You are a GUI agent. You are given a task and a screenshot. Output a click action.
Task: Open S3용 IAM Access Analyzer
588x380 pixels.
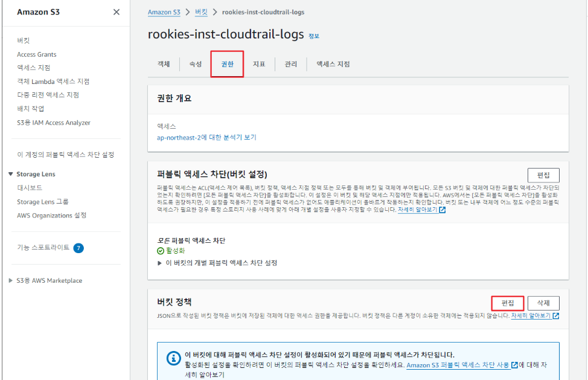pyautogui.click(x=54, y=123)
